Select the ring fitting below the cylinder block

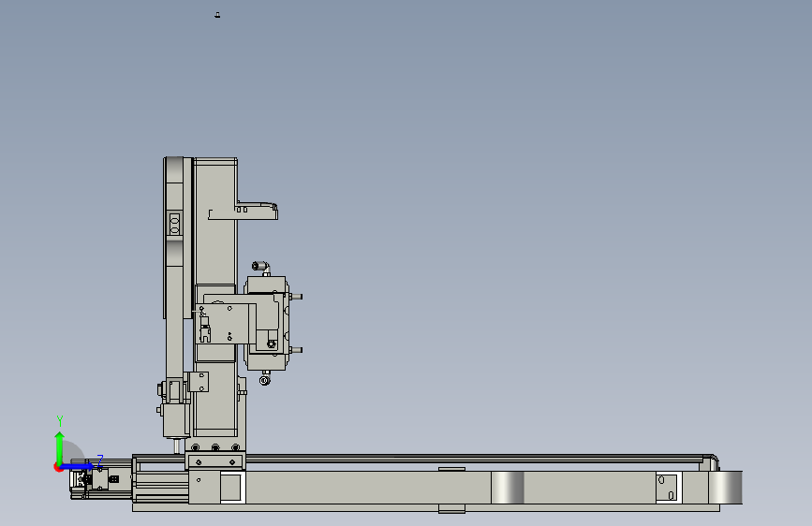tap(265, 381)
